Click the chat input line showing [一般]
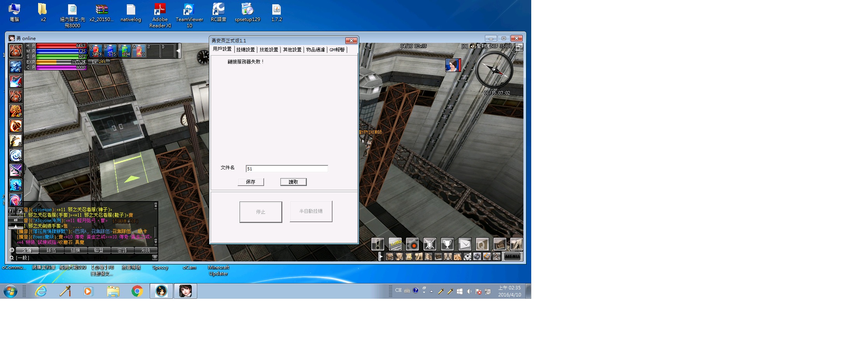Viewport: 868px width, 354px height. tap(83, 258)
